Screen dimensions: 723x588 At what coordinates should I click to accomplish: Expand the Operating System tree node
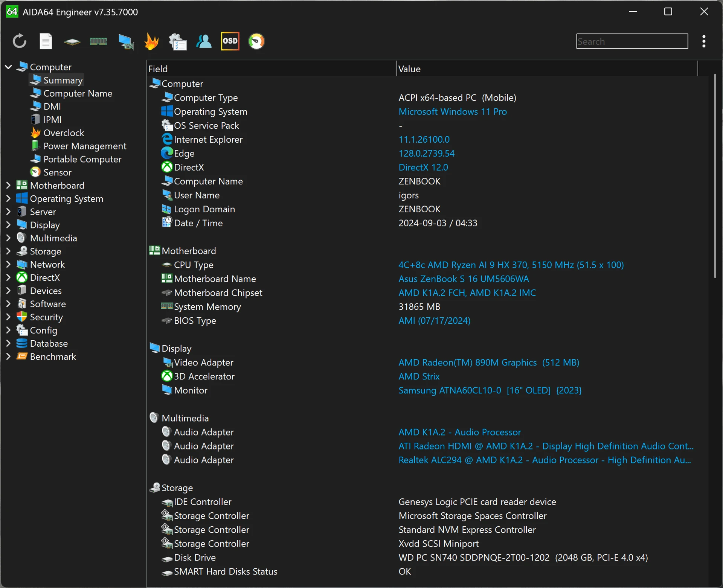click(x=8, y=198)
